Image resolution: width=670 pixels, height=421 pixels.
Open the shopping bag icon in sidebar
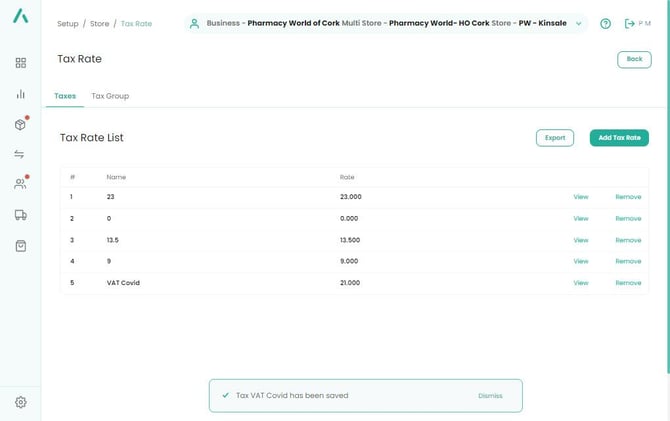pos(21,246)
